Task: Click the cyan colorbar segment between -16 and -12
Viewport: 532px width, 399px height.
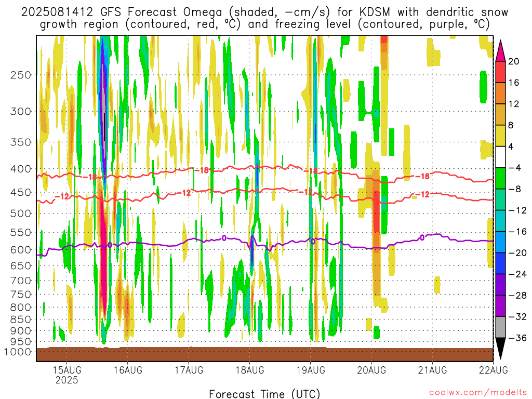Action: pos(500,221)
